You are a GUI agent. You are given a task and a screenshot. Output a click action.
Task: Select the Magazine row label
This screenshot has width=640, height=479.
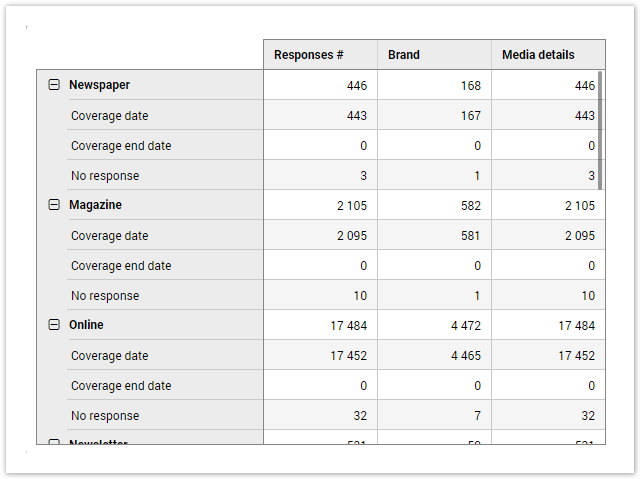coord(96,205)
